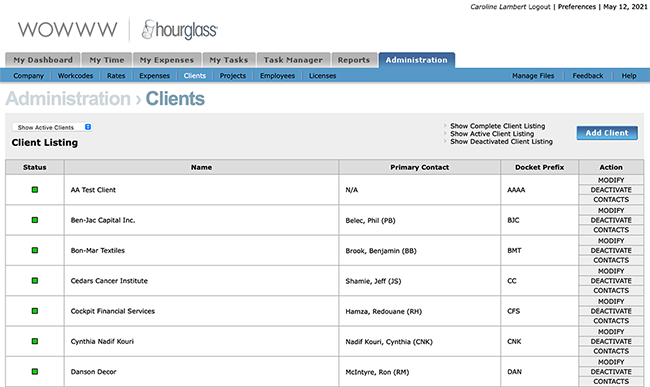The height and width of the screenshot is (387, 650).
Task: Modify Cynthia Nadif Kouri client
Action: point(611,331)
